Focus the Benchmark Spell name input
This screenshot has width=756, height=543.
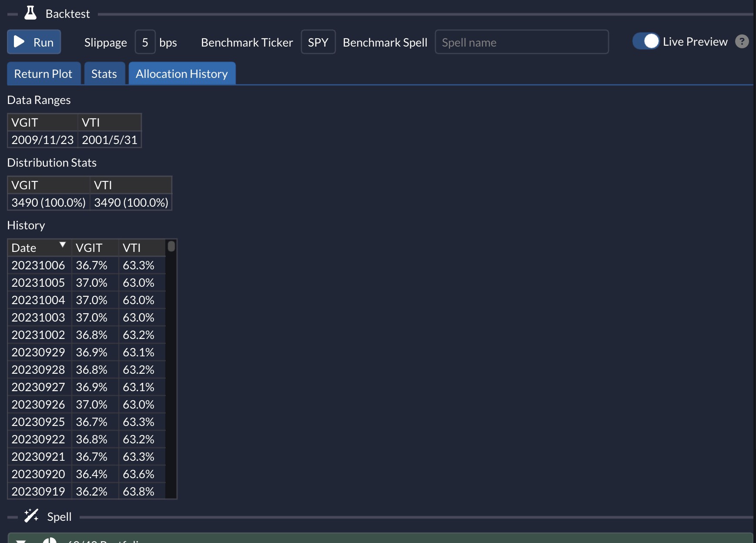522,42
